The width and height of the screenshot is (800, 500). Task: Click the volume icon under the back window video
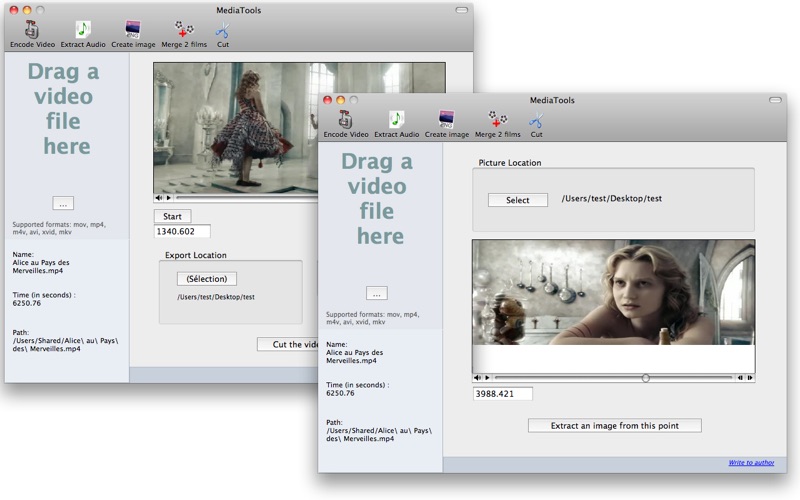[159, 197]
